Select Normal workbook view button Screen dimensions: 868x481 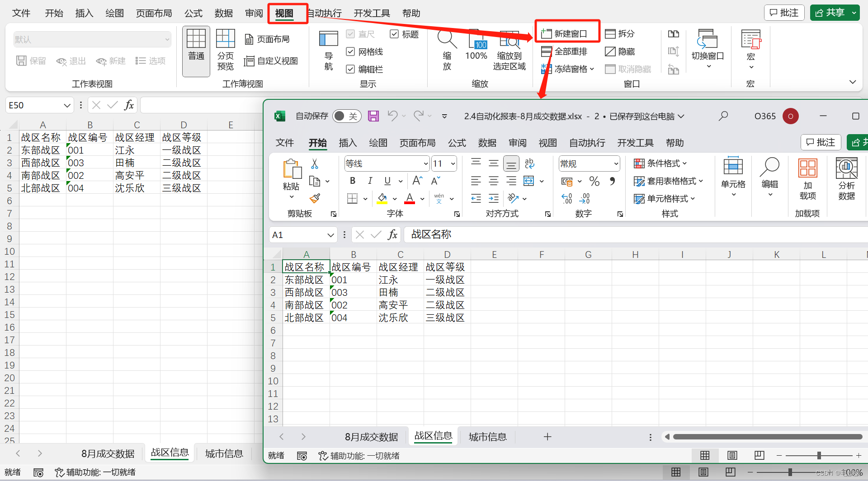point(196,51)
